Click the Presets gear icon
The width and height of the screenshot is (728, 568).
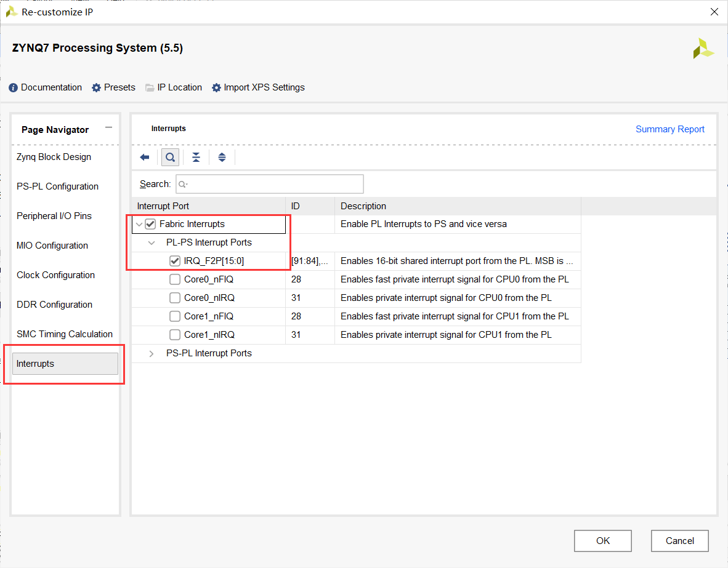pyautogui.click(x=96, y=88)
